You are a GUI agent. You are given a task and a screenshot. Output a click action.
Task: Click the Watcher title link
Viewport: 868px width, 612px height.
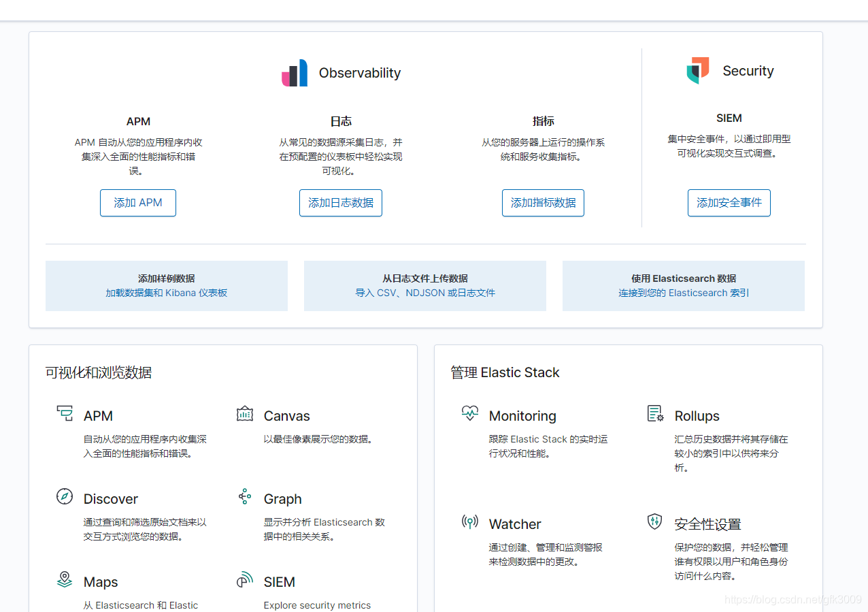515,524
